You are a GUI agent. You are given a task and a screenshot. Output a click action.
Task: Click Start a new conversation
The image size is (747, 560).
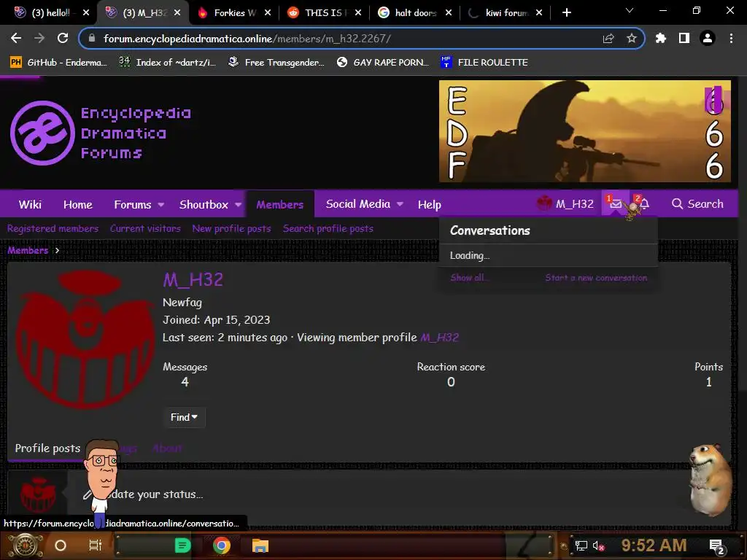pos(596,278)
